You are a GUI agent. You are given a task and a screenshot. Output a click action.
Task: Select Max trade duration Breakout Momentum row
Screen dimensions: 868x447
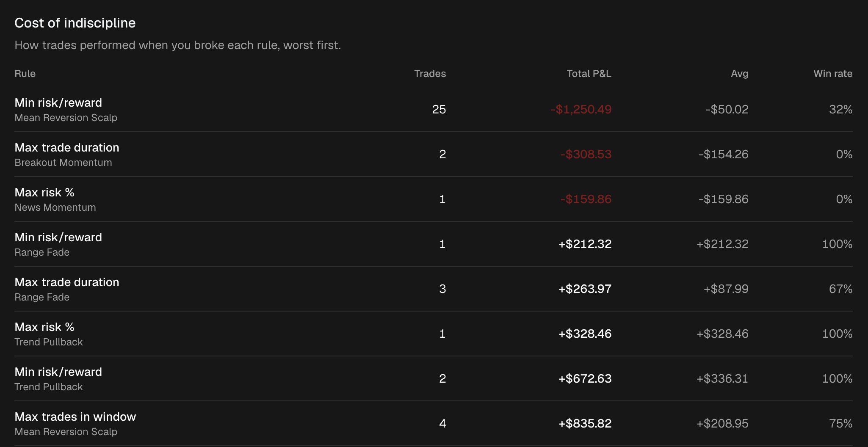coord(434,154)
